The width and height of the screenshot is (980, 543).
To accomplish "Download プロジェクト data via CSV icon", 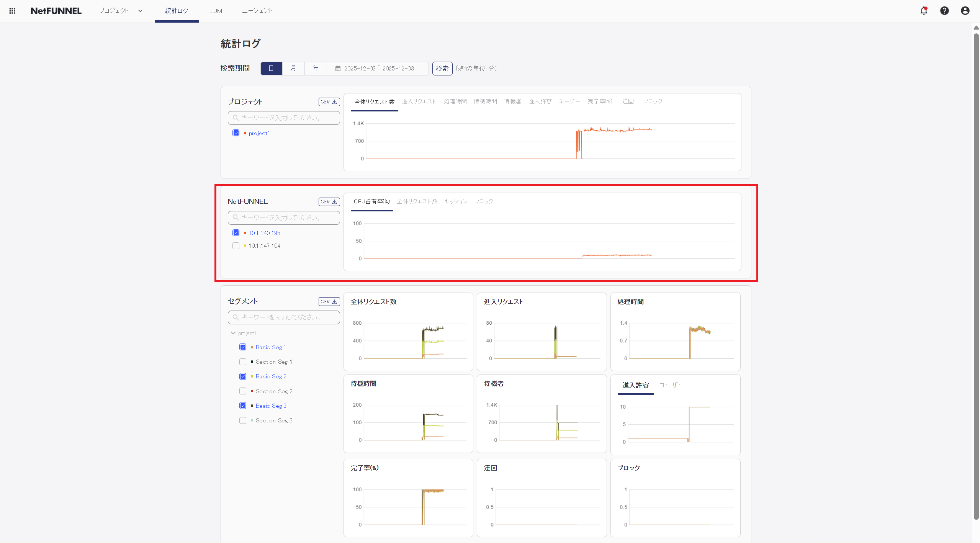I will 329,101.
